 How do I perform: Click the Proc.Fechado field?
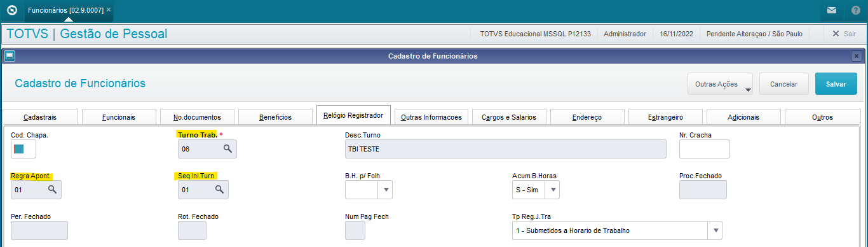click(x=703, y=190)
